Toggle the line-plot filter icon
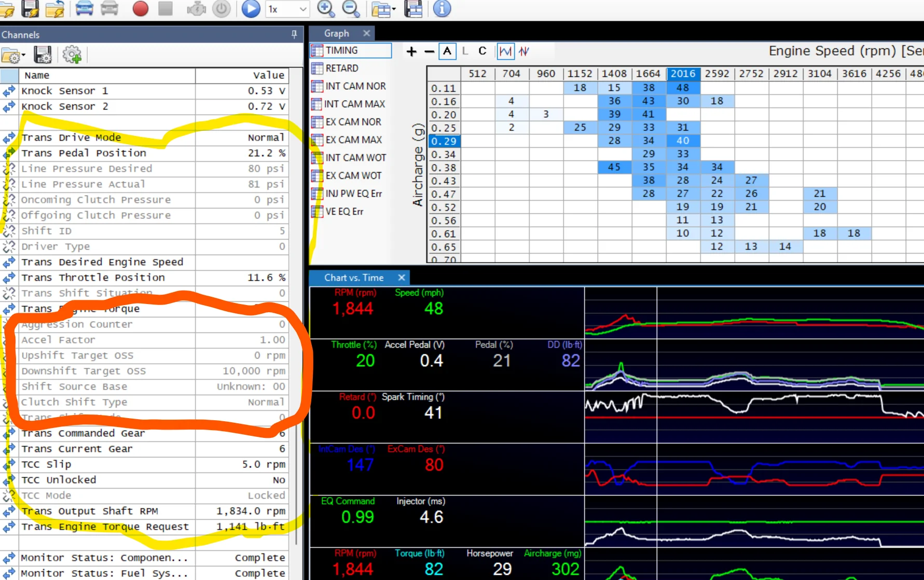 505,51
